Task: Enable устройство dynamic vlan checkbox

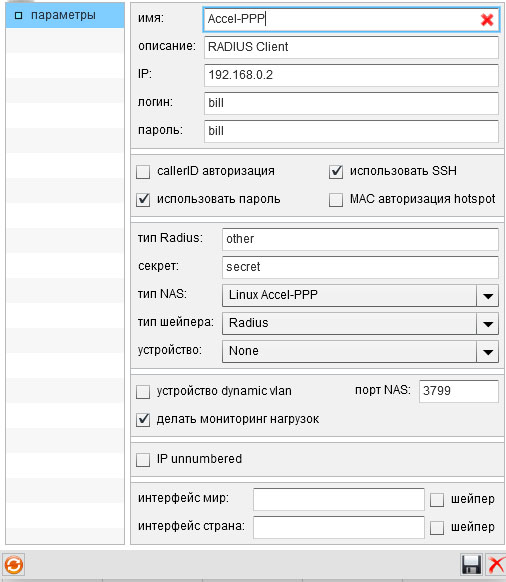Action: tap(143, 392)
